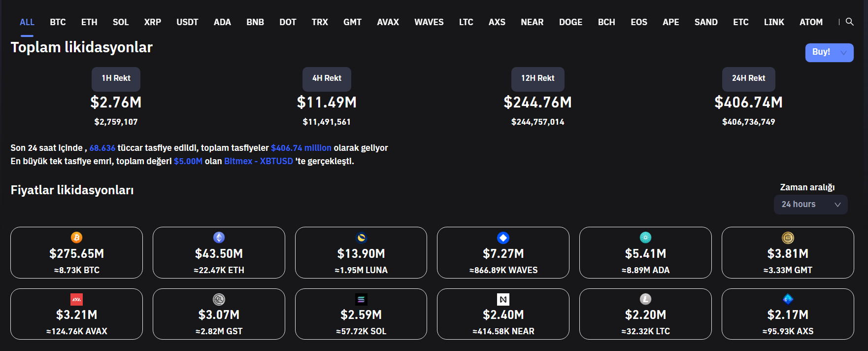Screen dimensions: 868x351
Task: Click the Cardano ADA coin icon
Action: [x=645, y=238]
